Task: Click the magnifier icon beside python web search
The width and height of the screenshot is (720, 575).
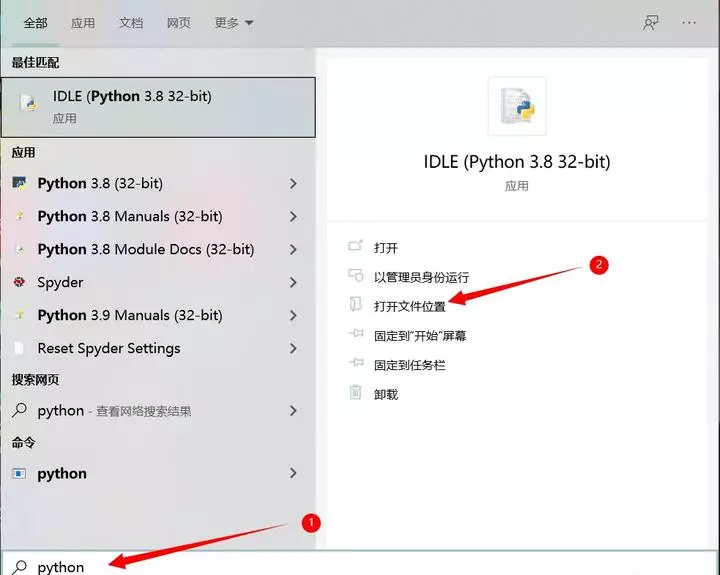Action: pyautogui.click(x=19, y=410)
